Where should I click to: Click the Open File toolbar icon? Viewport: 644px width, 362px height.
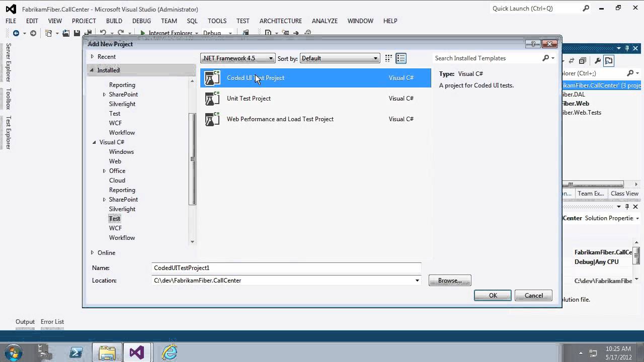pos(66,33)
